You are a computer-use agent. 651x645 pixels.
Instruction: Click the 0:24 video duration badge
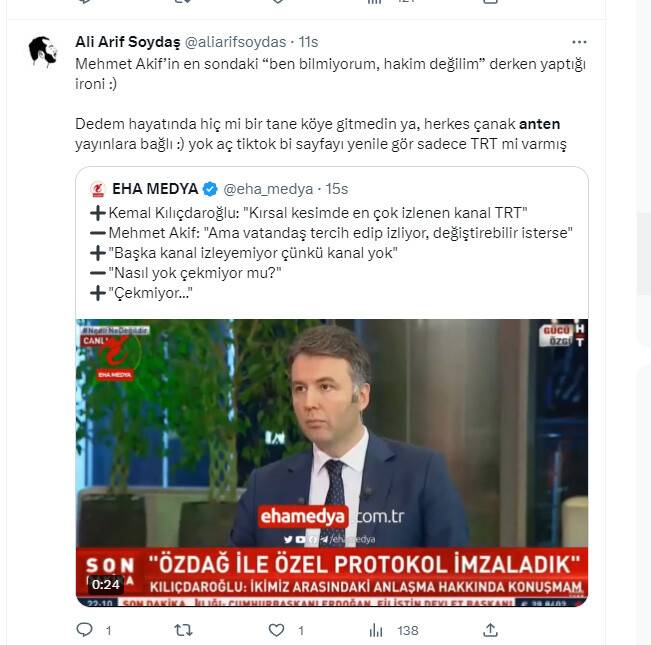coord(106,584)
